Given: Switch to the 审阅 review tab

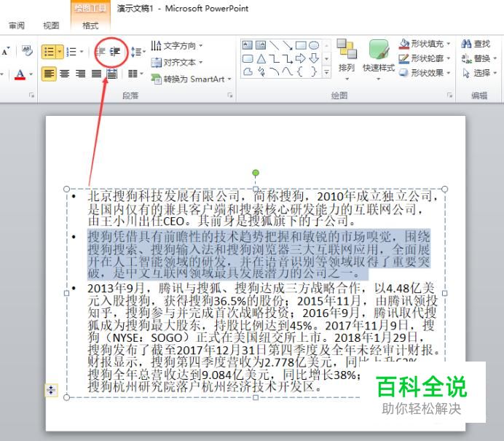Looking at the screenshot, I should pyautogui.click(x=17, y=26).
